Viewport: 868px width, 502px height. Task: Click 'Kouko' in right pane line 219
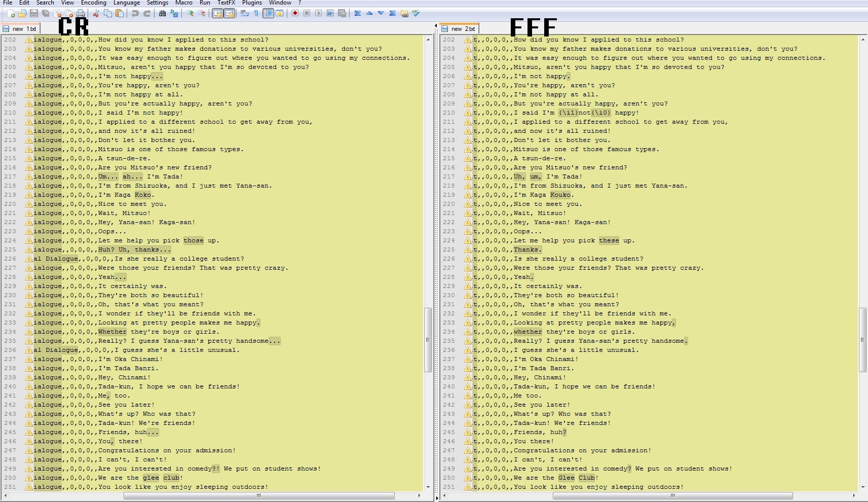point(560,195)
